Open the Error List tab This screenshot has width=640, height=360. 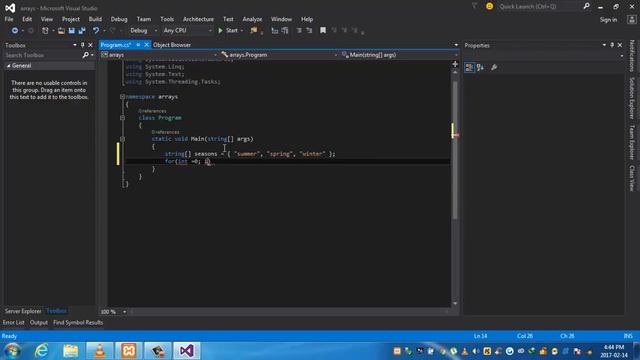pyautogui.click(x=13, y=322)
